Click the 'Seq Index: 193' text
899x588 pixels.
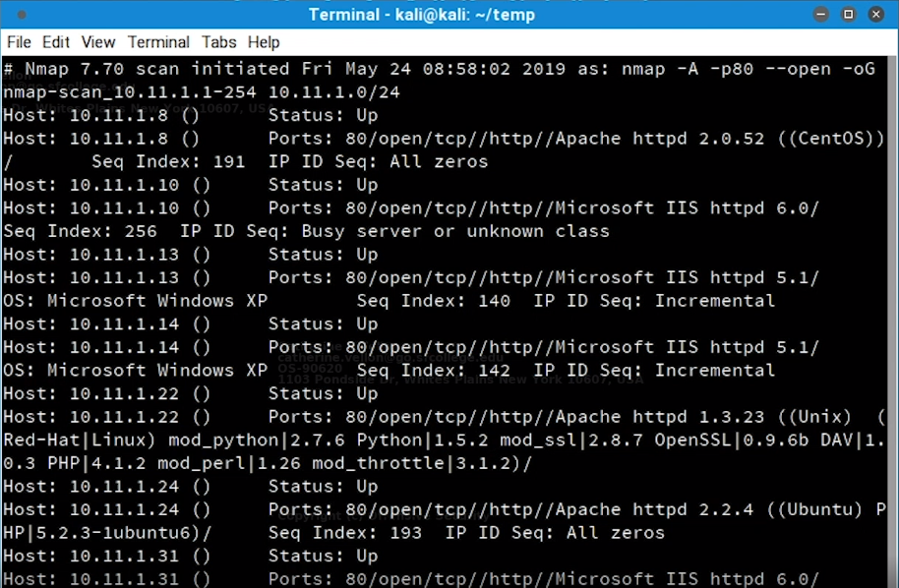345,533
